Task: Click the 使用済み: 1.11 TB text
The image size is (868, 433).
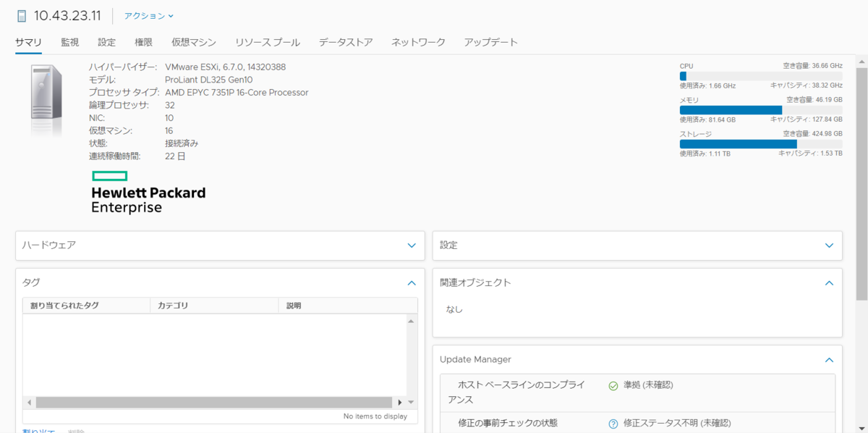Action: (705, 154)
